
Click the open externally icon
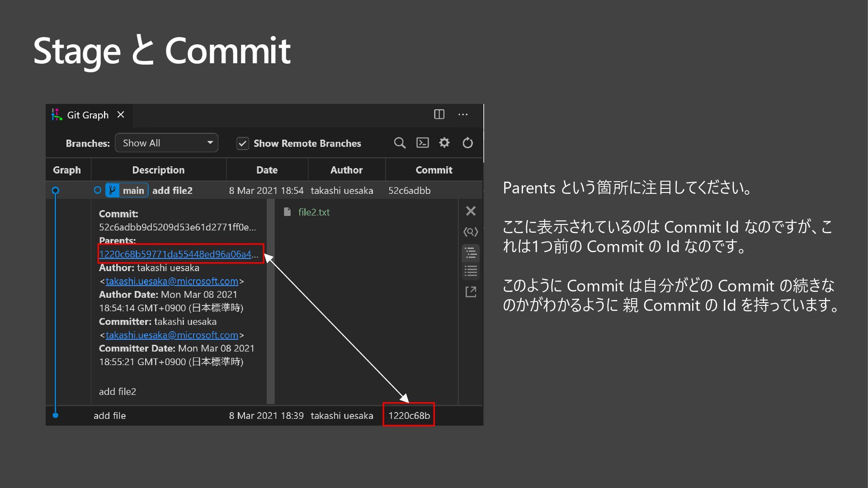click(471, 292)
